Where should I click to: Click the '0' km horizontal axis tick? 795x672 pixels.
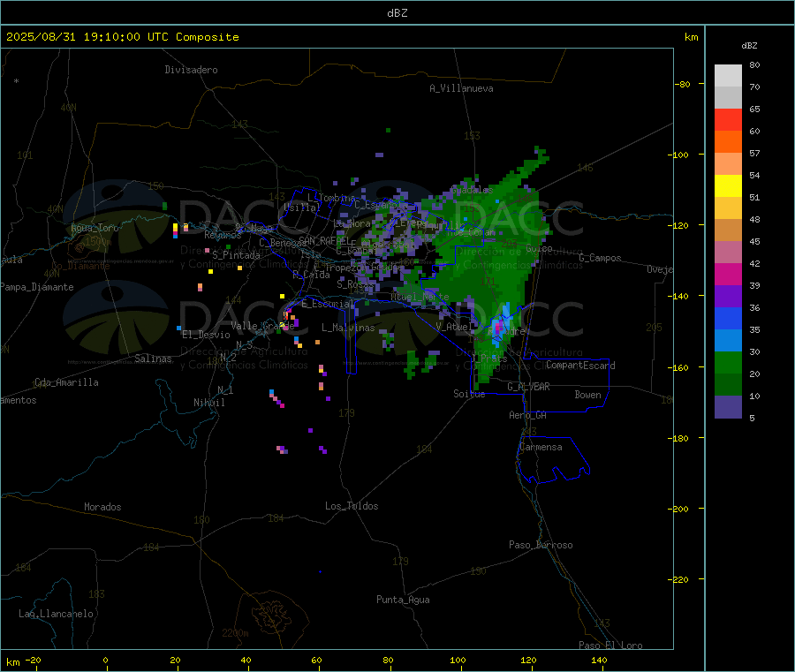105,660
